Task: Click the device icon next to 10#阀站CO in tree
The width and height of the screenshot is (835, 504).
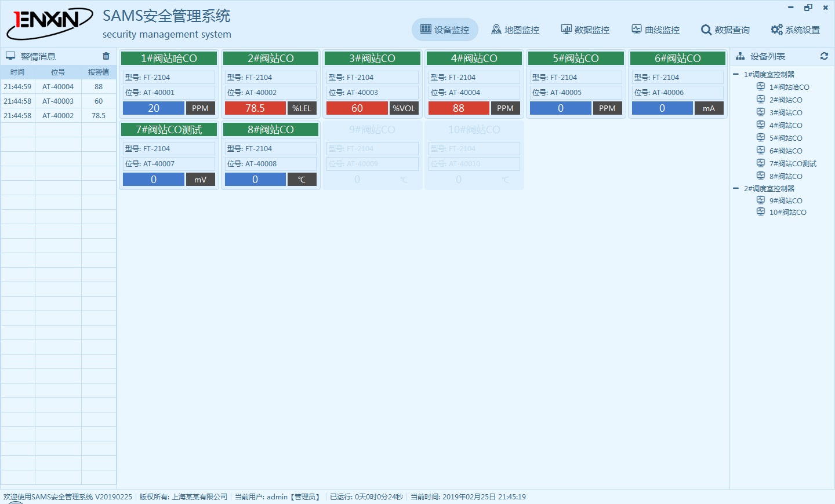Action: click(761, 211)
